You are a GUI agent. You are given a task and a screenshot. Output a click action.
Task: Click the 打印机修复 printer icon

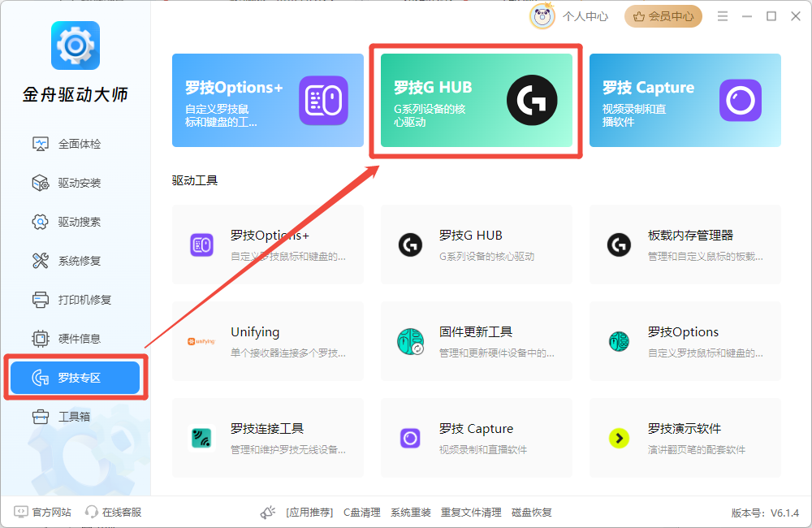point(41,300)
